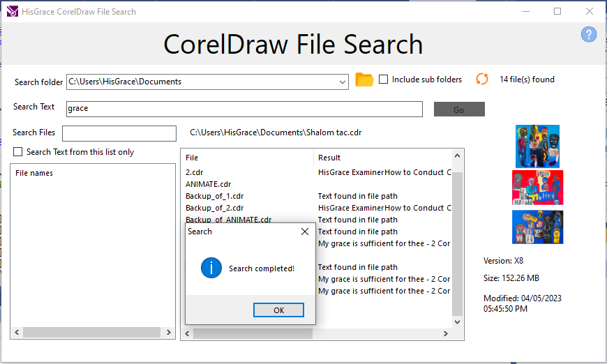Screen dimensions: 607x364
Task: Click the Shalom tac.cdr file path text
Action: point(276,132)
